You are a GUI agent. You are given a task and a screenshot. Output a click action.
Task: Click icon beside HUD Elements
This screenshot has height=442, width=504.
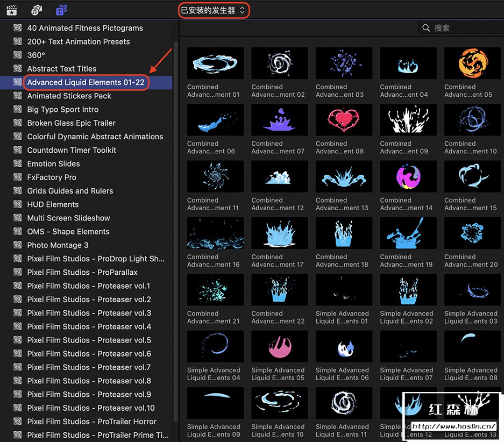[x=18, y=204]
